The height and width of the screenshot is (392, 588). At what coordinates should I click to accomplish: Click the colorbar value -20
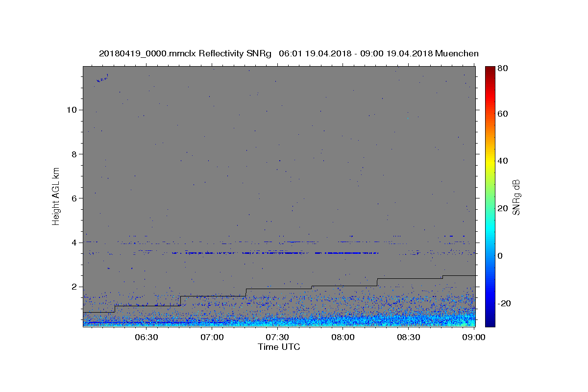point(505,303)
